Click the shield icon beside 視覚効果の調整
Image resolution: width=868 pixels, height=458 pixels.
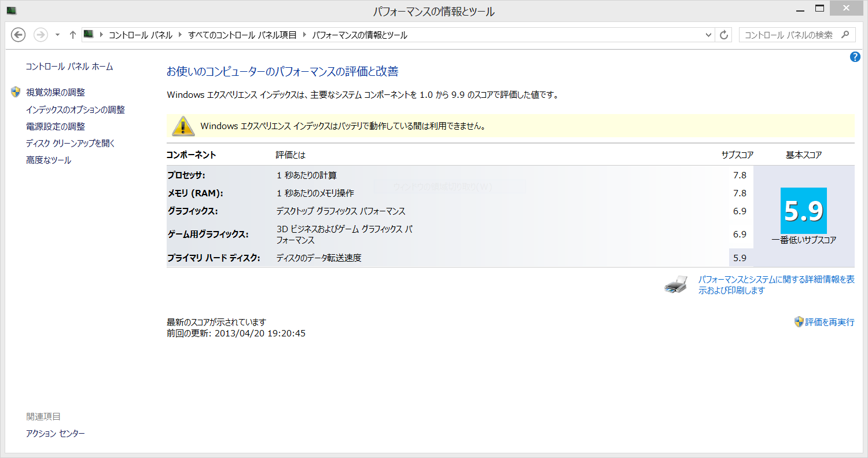pyautogui.click(x=16, y=92)
